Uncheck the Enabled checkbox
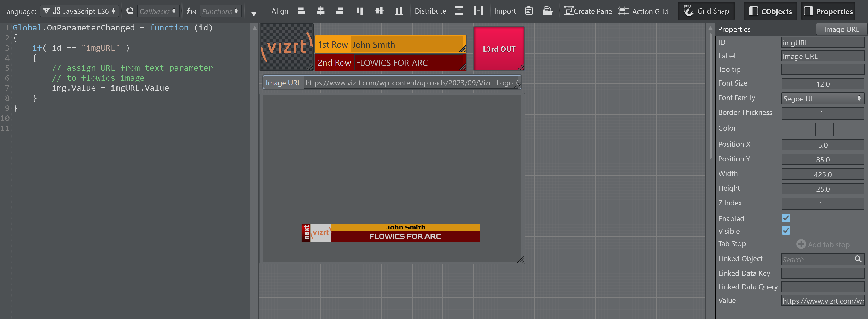Screen dimensions: 868x319 tap(785, 218)
